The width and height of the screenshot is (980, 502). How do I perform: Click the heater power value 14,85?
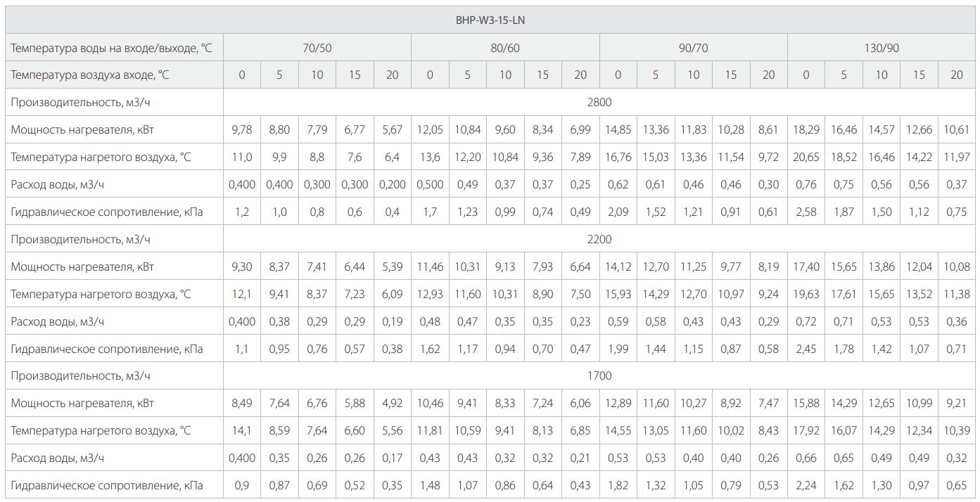pyautogui.click(x=618, y=129)
